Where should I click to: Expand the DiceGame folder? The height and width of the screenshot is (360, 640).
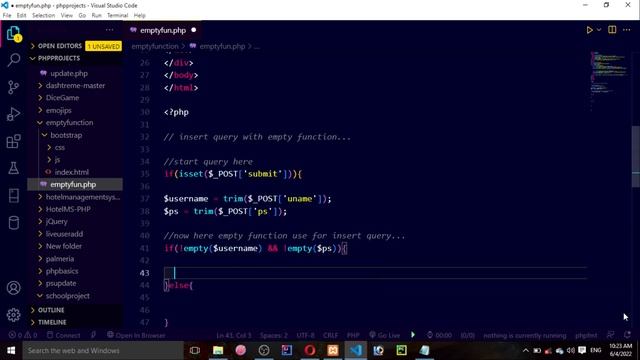click(x=62, y=98)
